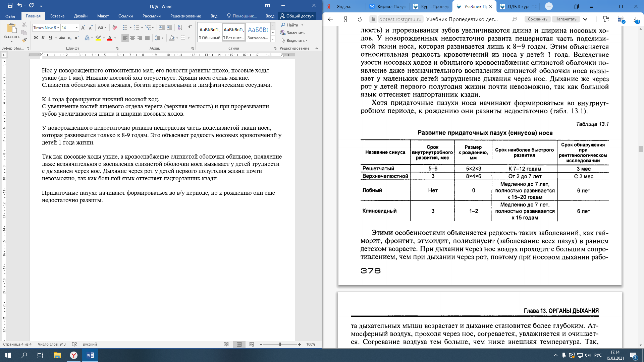Switch to browser tab ПДБ 3 курс
Viewport: 644px width, 362px height.
[x=518, y=6]
